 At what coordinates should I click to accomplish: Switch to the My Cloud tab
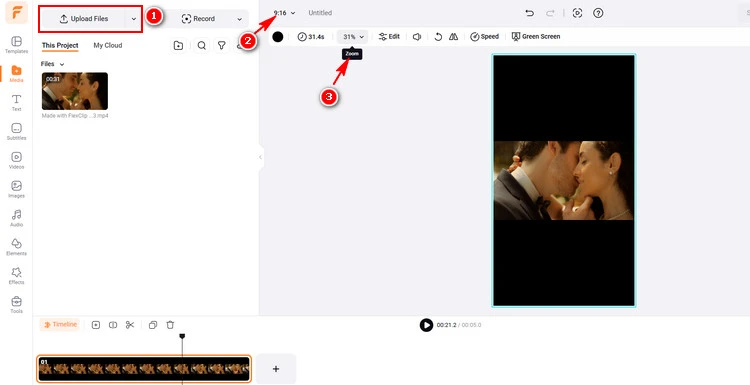coord(108,45)
